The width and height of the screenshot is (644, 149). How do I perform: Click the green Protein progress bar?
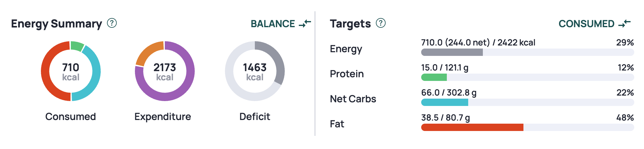pyautogui.click(x=434, y=77)
